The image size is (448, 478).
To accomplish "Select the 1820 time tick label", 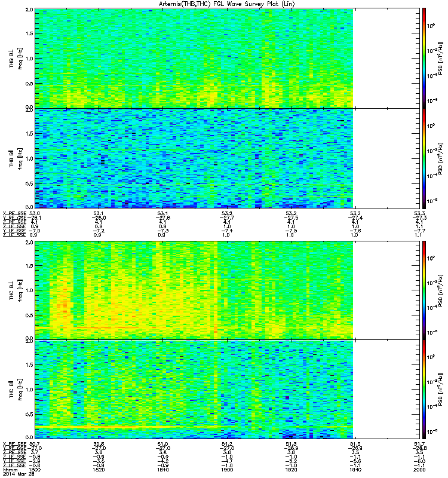I will (x=99, y=470).
